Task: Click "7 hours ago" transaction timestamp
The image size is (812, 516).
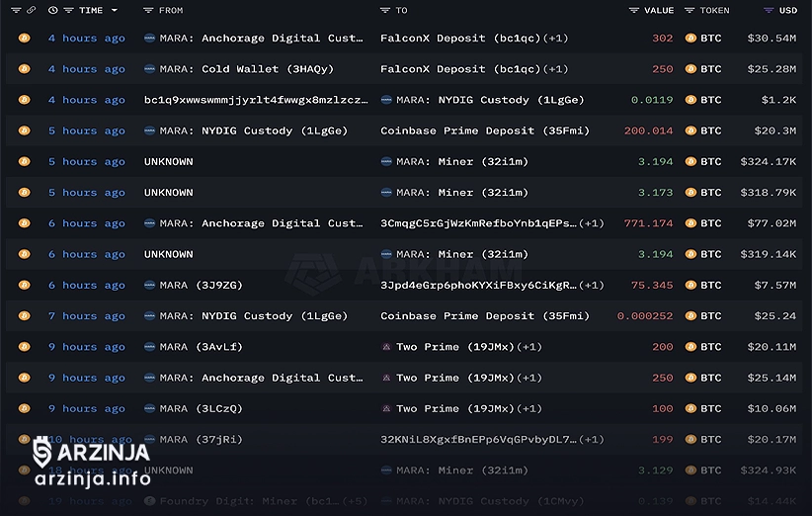Action: pos(87,316)
